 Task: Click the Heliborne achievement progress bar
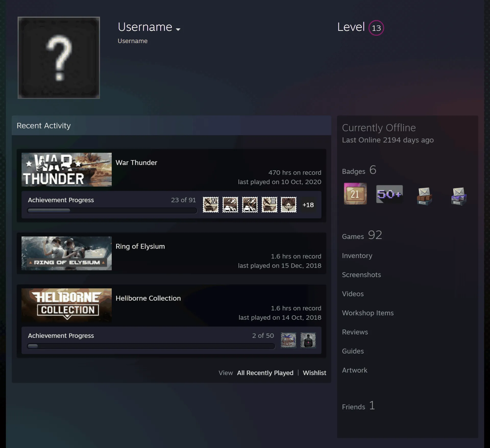click(151, 346)
